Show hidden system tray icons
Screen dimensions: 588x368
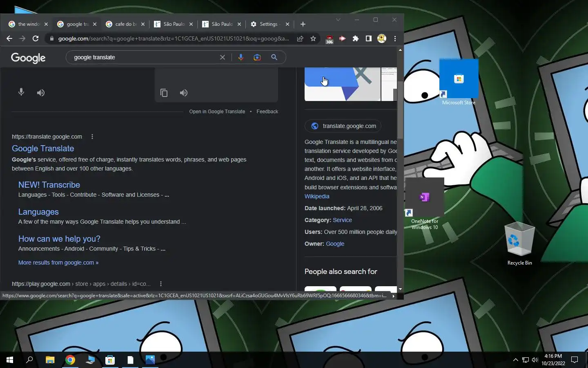pos(515,360)
